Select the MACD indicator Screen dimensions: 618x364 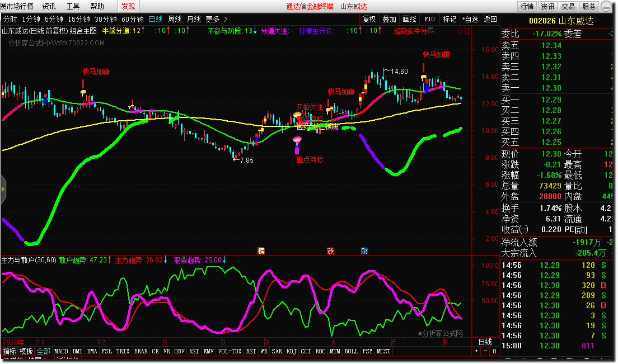click(x=61, y=351)
